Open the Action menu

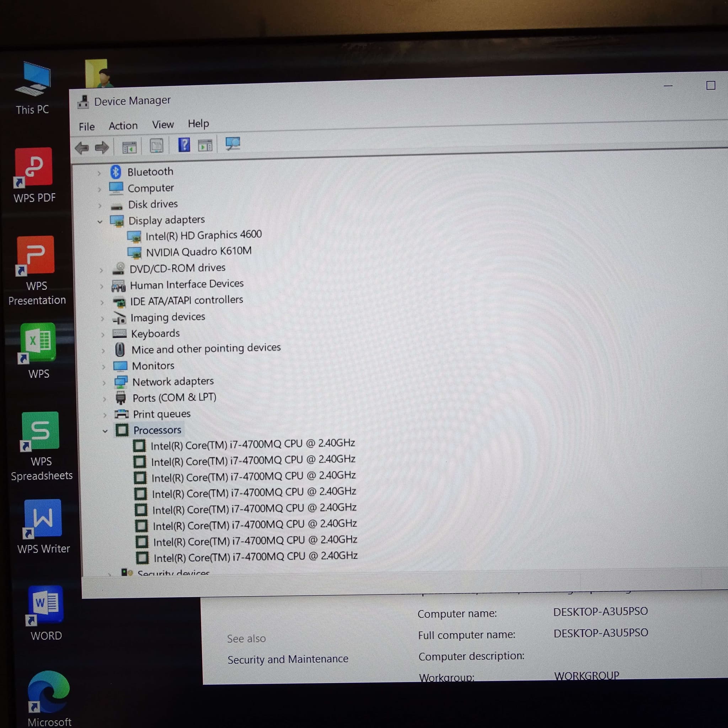pyautogui.click(x=123, y=125)
